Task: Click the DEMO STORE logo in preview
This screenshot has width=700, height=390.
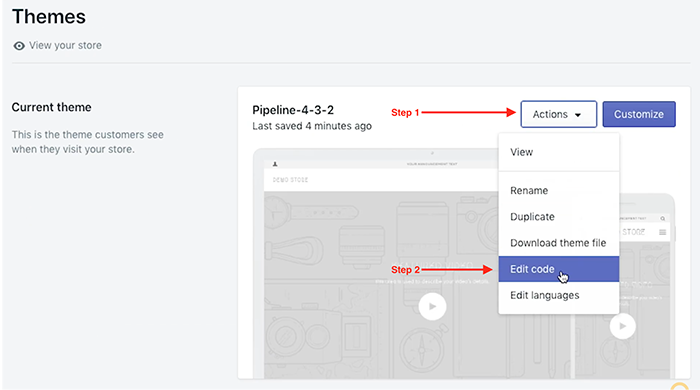Action: pyautogui.click(x=291, y=180)
